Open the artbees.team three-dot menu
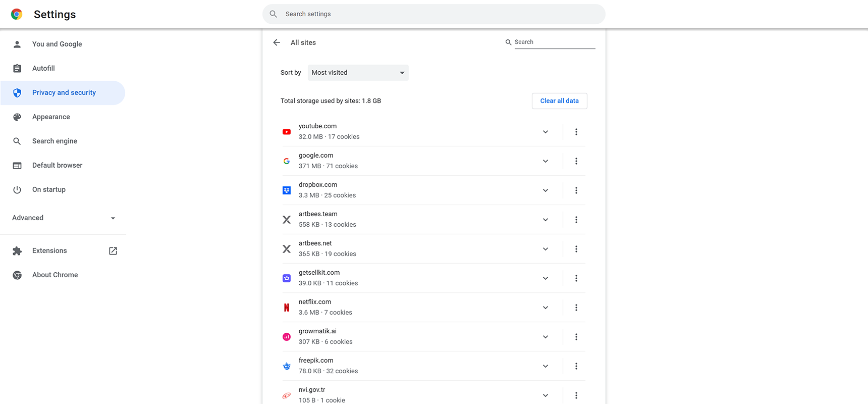The height and width of the screenshot is (404, 868). click(x=576, y=220)
